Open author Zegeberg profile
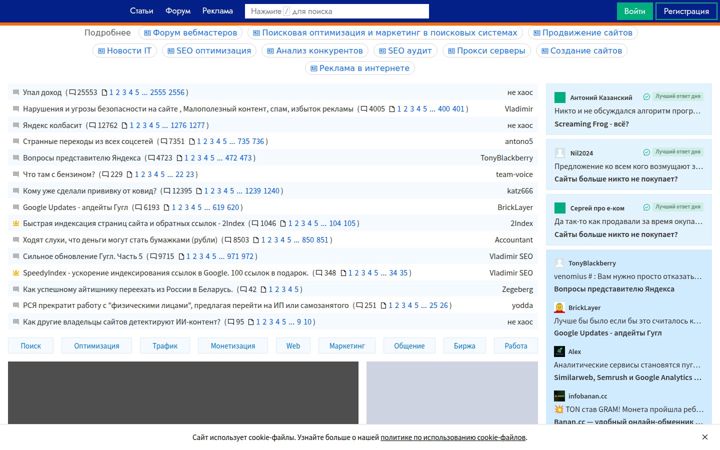Image resolution: width=720 pixels, height=450 pixels. 518,289
